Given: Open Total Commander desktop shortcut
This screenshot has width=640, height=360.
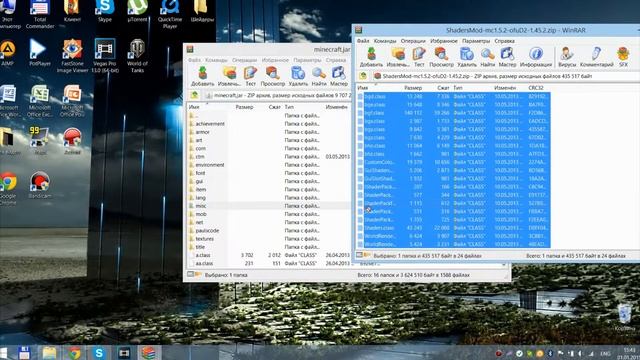Looking at the screenshot, I should point(40,14).
